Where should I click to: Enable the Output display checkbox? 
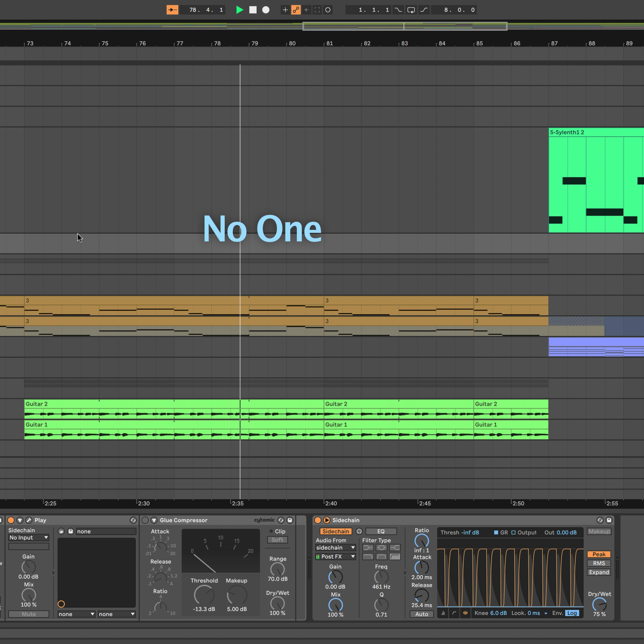tap(513, 532)
